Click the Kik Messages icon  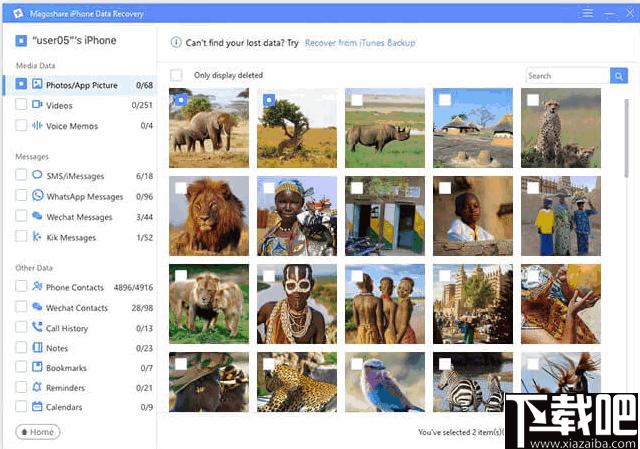pos(37,237)
